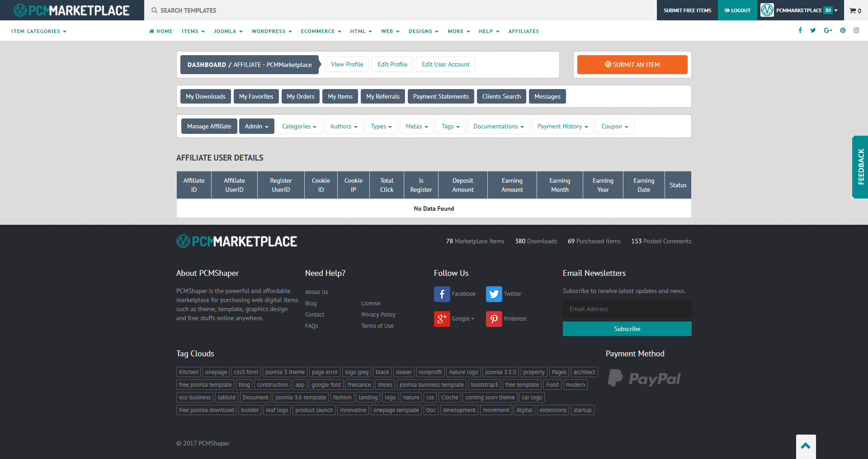Click the scroll-to-top arrow button
The width and height of the screenshot is (868, 459).
806,446
